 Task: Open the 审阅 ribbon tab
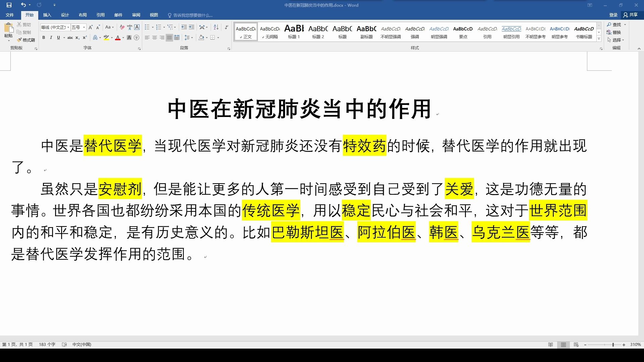pos(136,15)
